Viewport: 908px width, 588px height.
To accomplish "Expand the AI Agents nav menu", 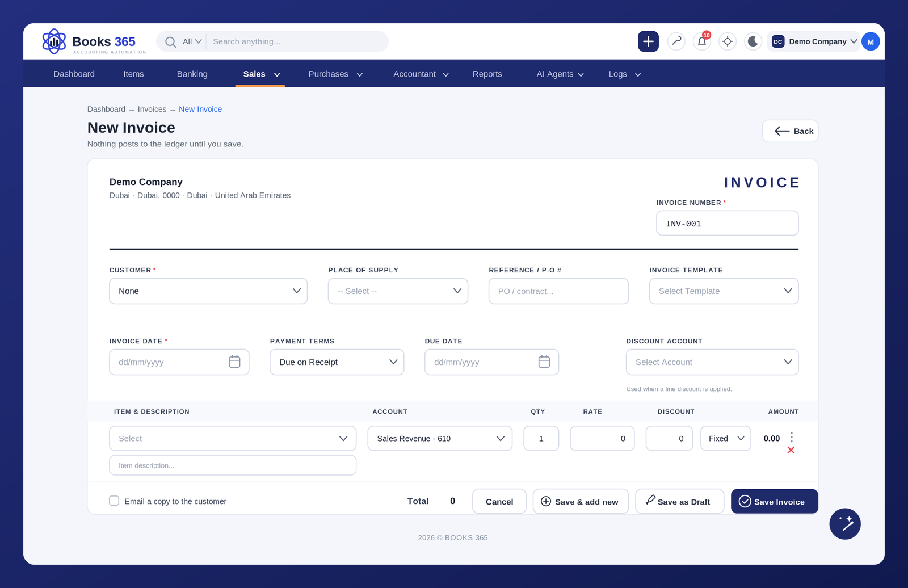I will (x=560, y=74).
